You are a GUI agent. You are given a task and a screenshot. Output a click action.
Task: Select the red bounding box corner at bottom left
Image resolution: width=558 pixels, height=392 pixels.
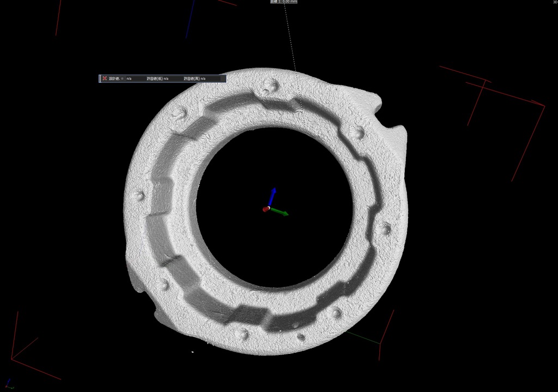(x=12, y=359)
